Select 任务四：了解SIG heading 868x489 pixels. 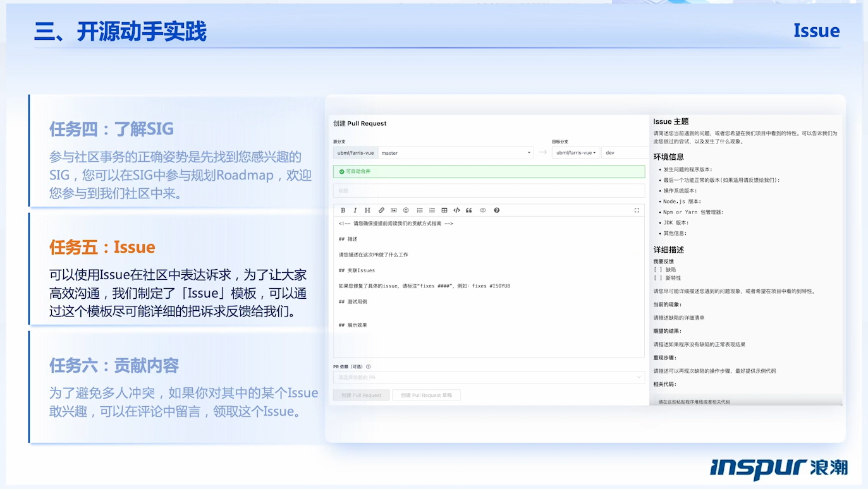112,129
